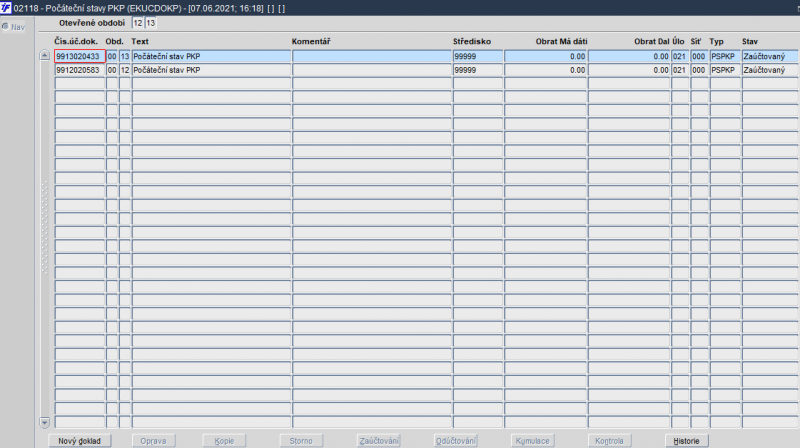Click the Kumulace button
Viewport: 800px width, 448px height.
coord(532,441)
